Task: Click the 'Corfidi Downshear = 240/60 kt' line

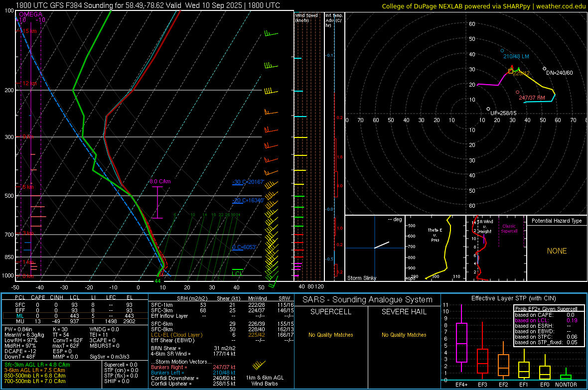Action: pyautogui.click(x=193, y=378)
